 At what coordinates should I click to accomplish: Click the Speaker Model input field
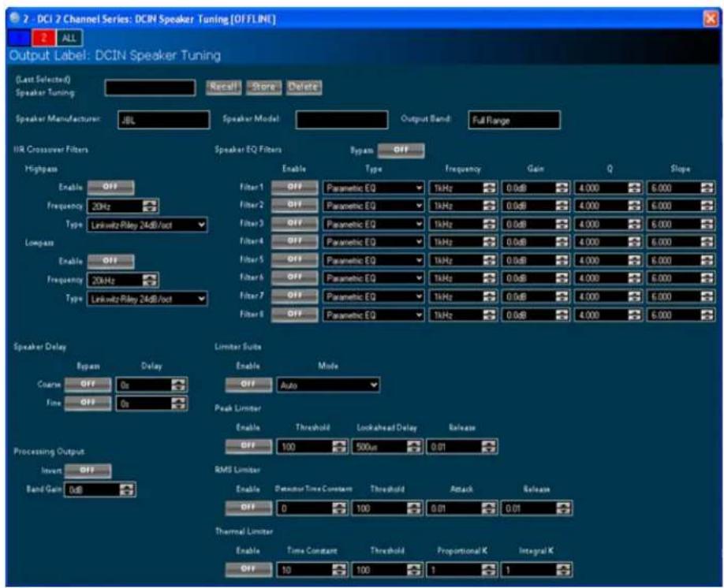point(341,120)
